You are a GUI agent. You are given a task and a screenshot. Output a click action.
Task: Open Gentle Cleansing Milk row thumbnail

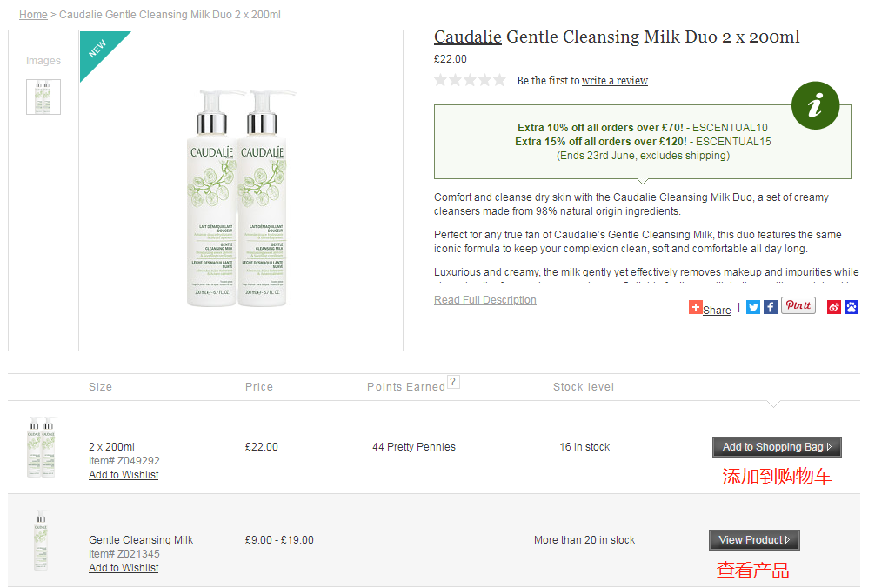(41, 540)
